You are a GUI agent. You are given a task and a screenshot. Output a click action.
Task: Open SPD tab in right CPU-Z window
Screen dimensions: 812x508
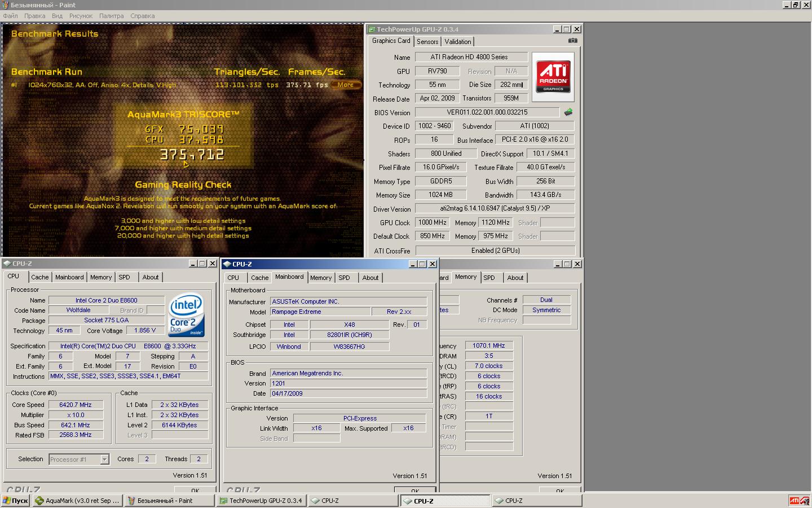[x=489, y=278]
